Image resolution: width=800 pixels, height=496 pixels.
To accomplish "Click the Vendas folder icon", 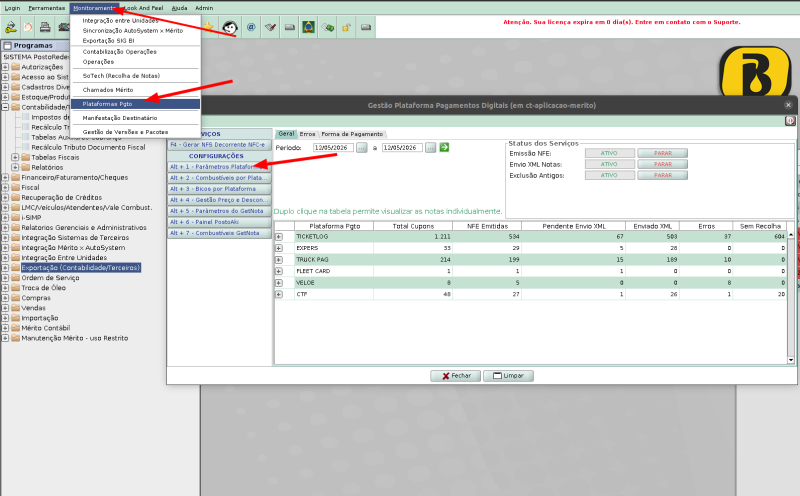I will (15, 308).
